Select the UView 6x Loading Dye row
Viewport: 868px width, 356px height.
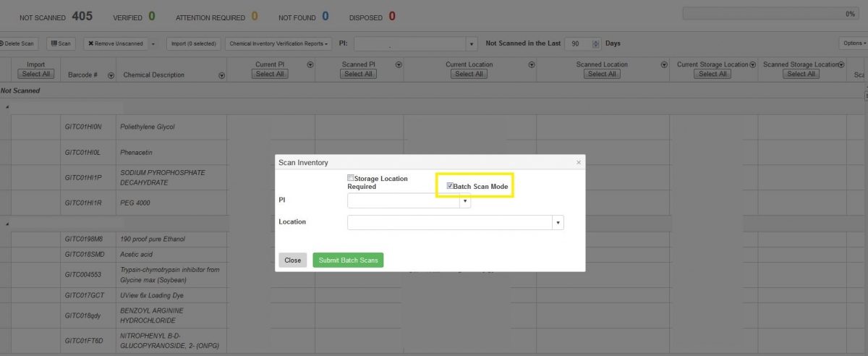point(434,295)
